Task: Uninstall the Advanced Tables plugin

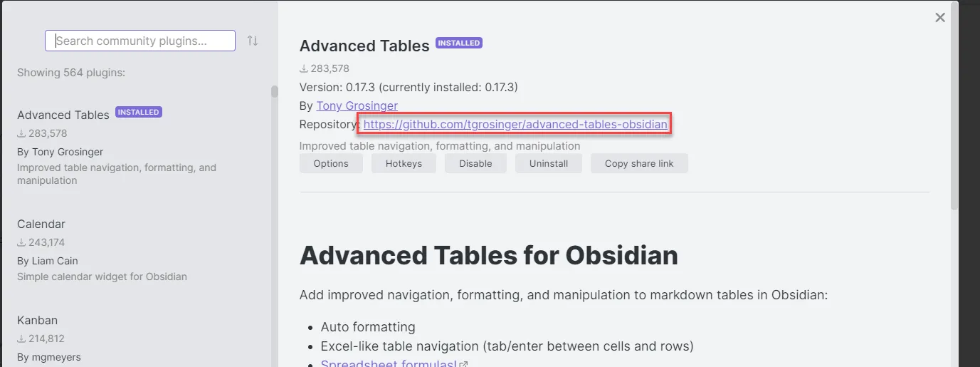Action: (548, 163)
